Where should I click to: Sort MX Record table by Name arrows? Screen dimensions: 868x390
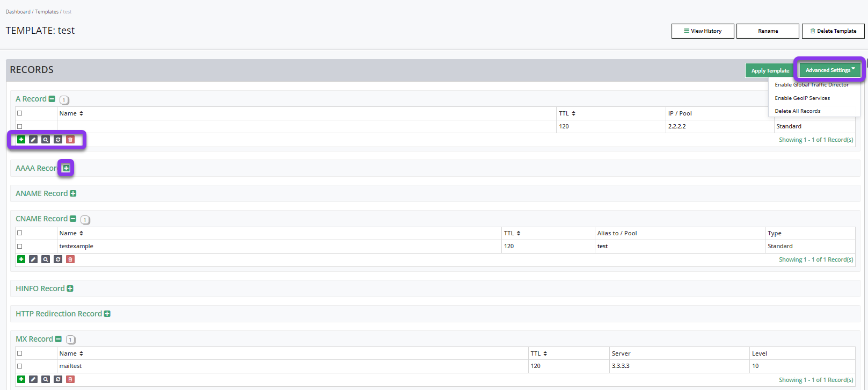click(81, 353)
